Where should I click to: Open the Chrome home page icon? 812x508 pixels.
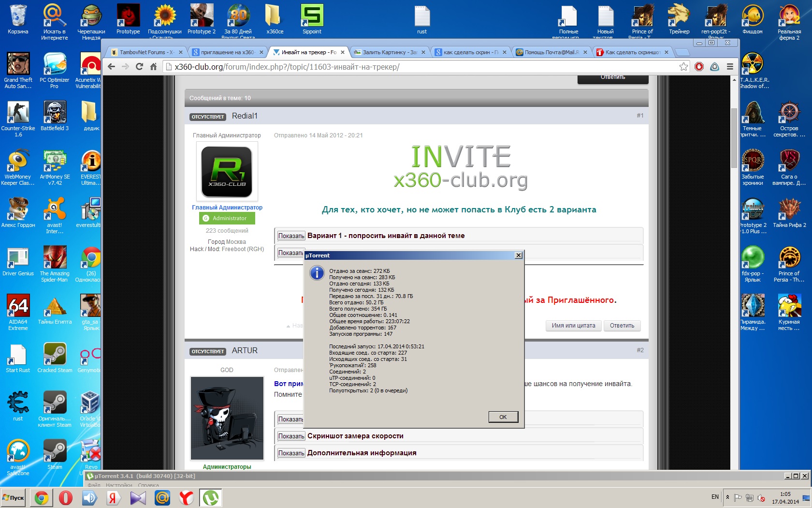(153, 67)
